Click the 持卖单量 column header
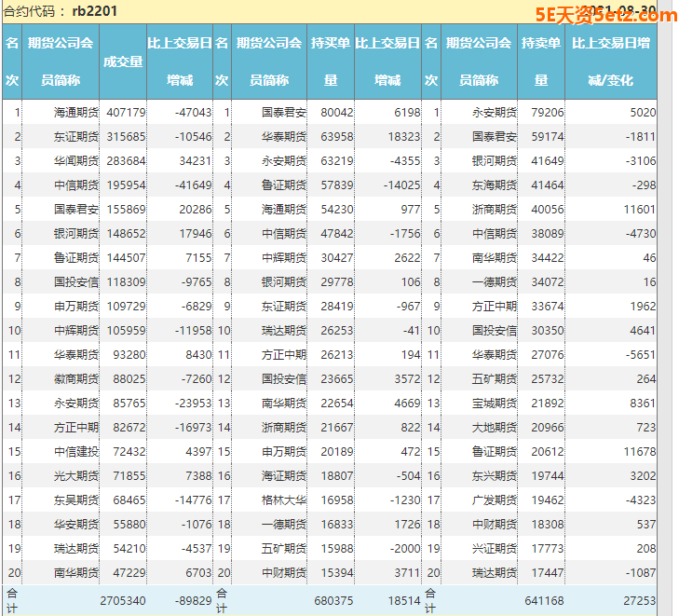Image resolution: width=679 pixels, height=616 pixels. (540, 62)
